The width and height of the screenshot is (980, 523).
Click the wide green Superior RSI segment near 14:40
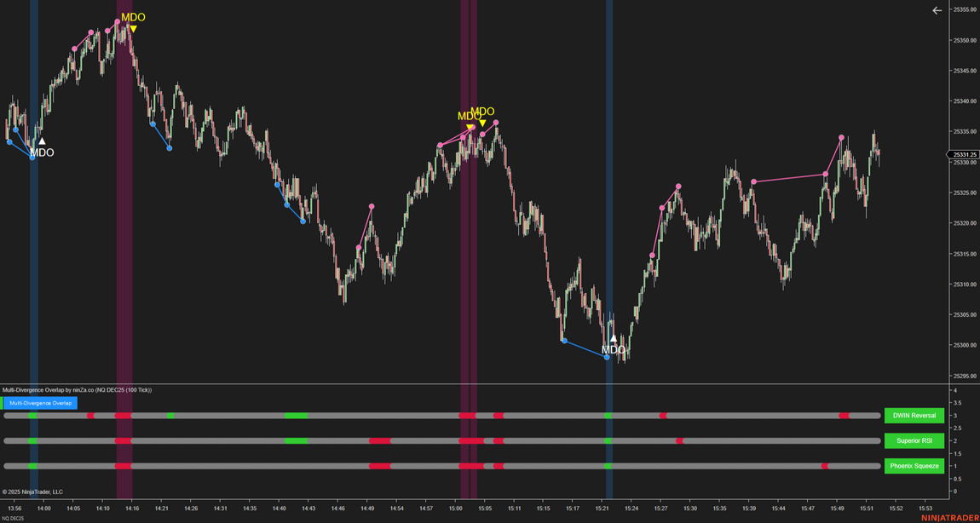296,441
